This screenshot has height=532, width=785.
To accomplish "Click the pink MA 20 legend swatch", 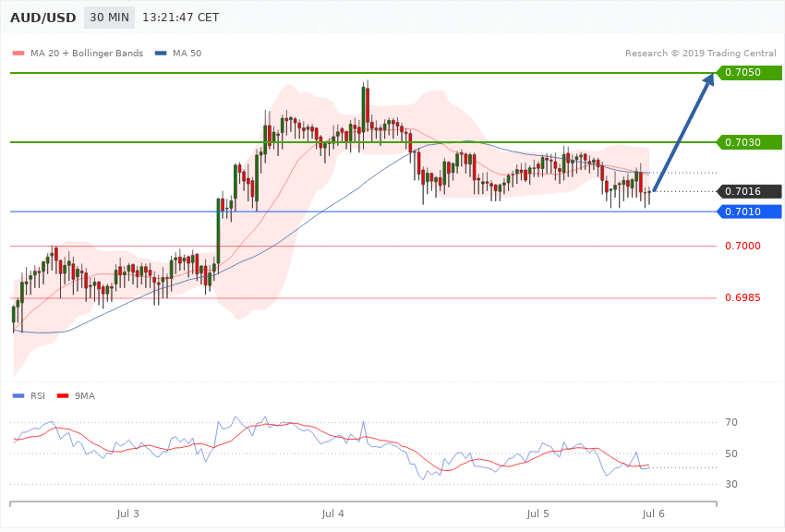I will tap(18, 53).
